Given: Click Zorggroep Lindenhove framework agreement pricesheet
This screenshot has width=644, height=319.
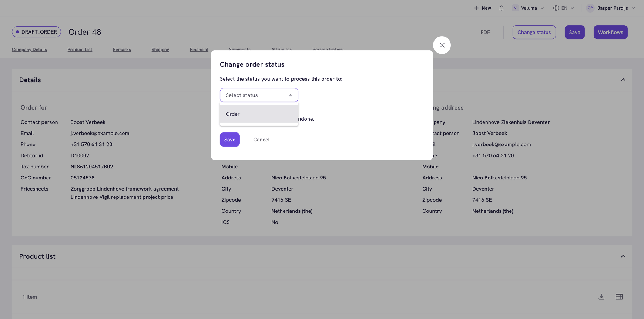Looking at the screenshot, I should (x=125, y=189).
